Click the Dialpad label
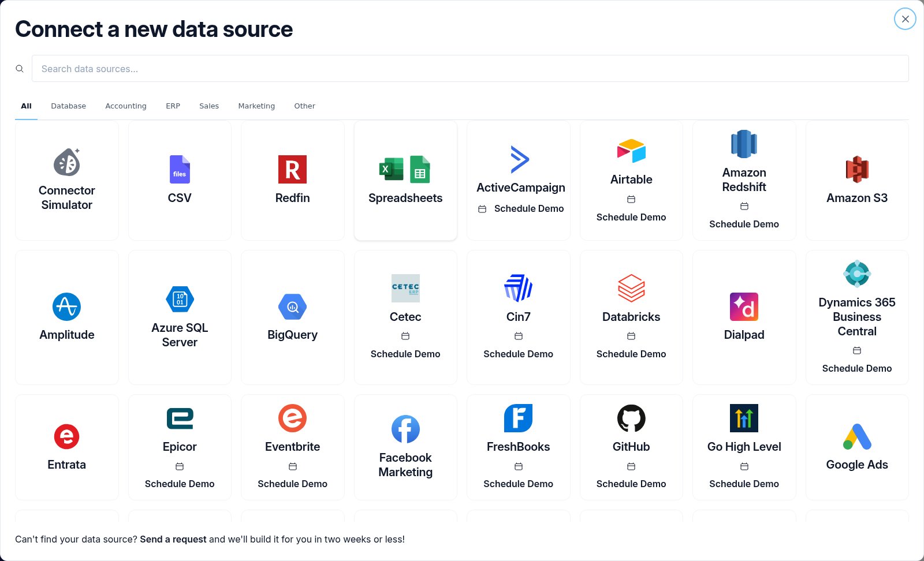Screen dimensions: 924x561 click(744, 335)
